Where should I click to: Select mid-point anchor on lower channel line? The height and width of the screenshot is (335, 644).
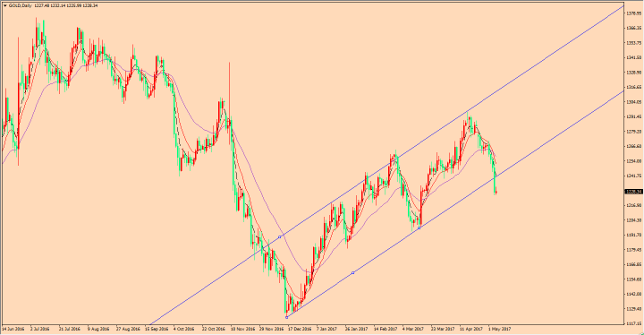pyautogui.click(x=352, y=273)
